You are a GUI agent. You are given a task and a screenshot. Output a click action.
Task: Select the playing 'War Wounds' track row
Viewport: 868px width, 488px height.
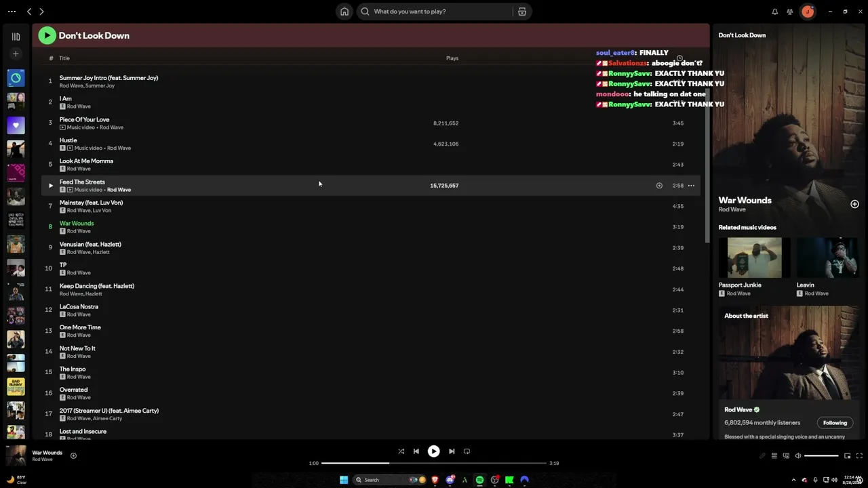pos(371,227)
